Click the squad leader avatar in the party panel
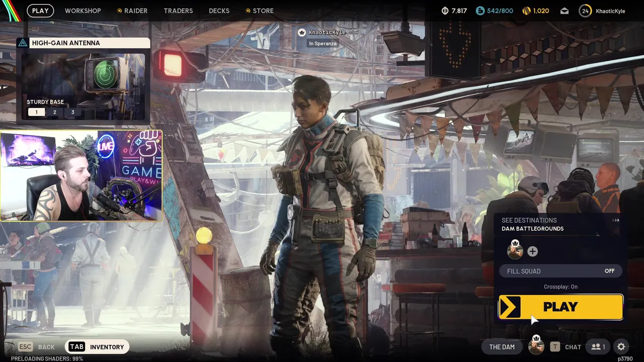644x362 pixels. coord(515,250)
